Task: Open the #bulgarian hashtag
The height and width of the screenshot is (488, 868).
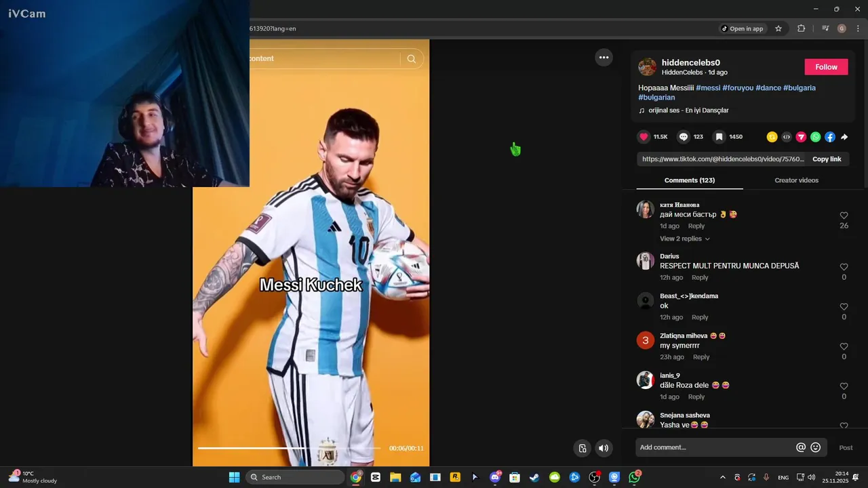Action: [656, 98]
